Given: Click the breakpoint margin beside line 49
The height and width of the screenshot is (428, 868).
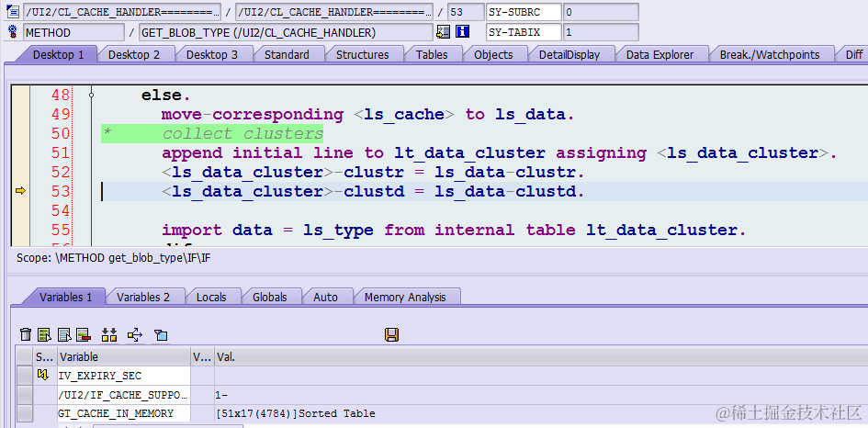Looking at the screenshot, I should pyautogui.click(x=20, y=115).
